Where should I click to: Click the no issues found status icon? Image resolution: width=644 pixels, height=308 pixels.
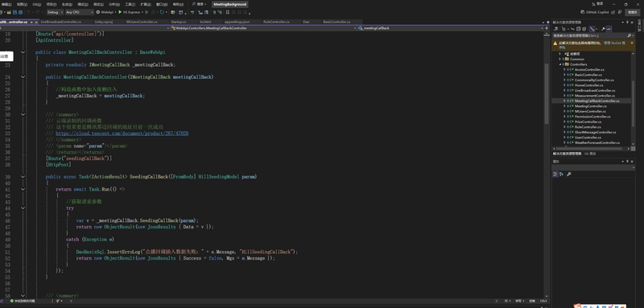click(12, 301)
